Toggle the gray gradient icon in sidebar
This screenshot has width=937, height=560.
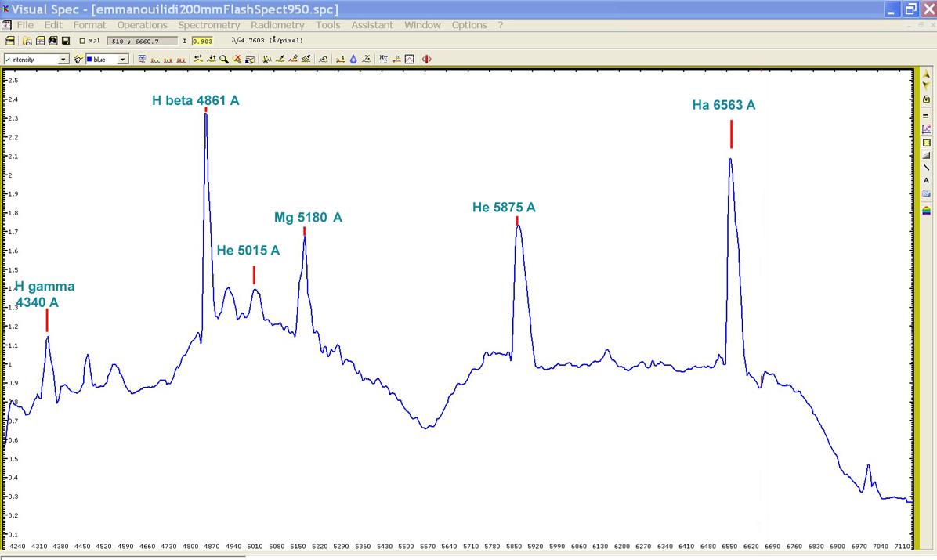pos(926,155)
